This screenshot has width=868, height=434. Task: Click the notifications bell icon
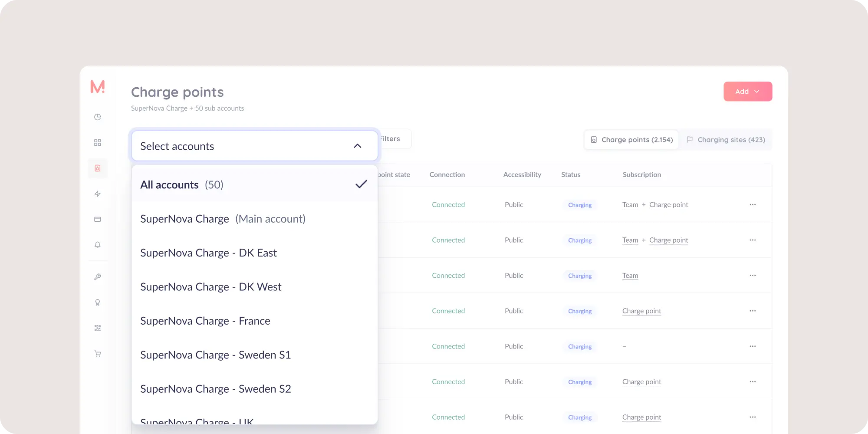tap(98, 245)
